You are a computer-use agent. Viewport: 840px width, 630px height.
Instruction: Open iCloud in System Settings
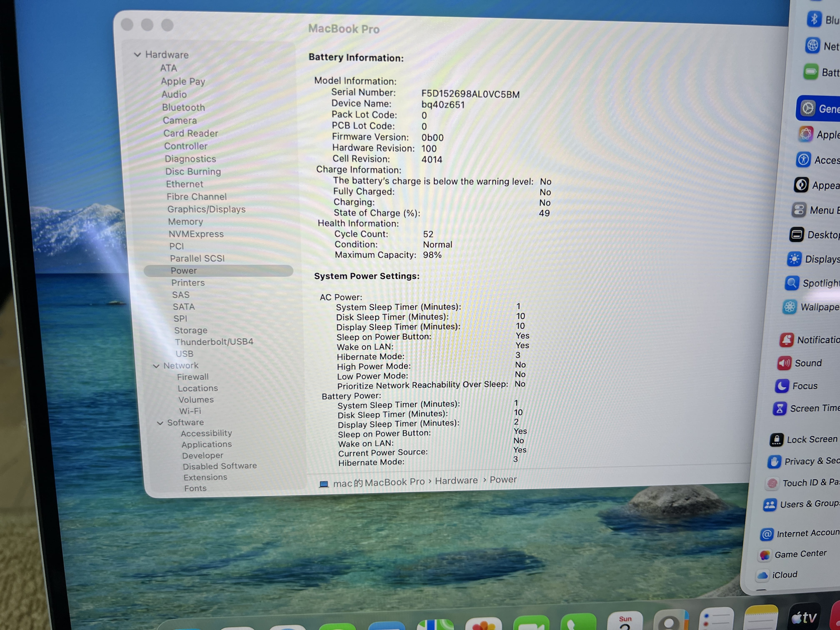pos(777,575)
